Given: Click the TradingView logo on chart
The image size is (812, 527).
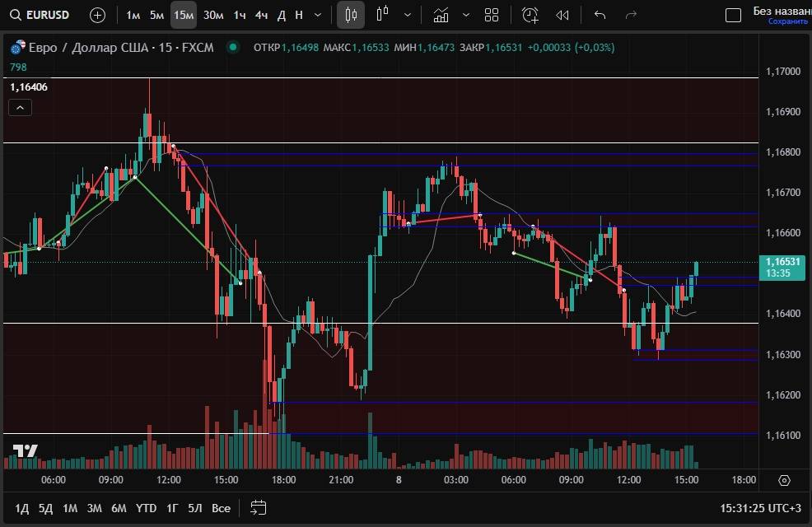Looking at the screenshot, I should click(25, 450).
